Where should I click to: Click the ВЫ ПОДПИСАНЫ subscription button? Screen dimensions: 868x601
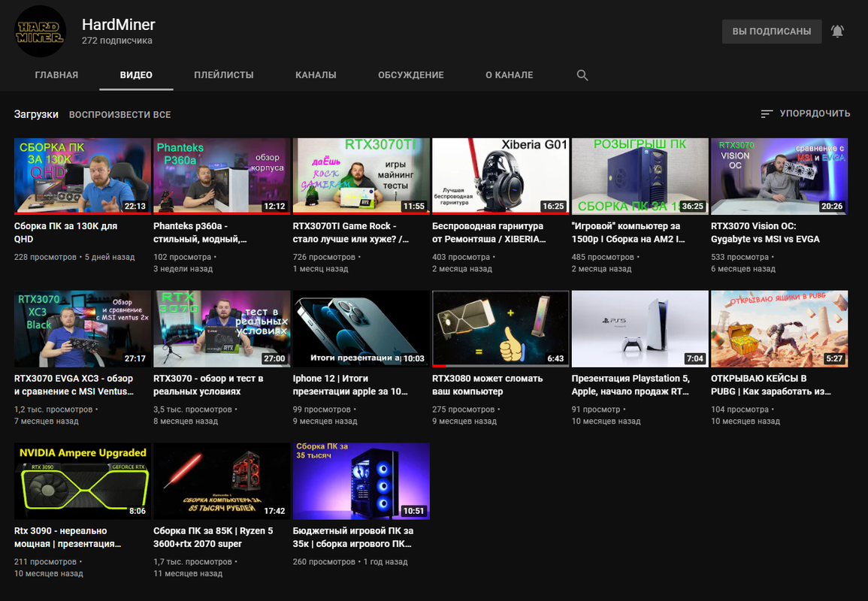772,32
